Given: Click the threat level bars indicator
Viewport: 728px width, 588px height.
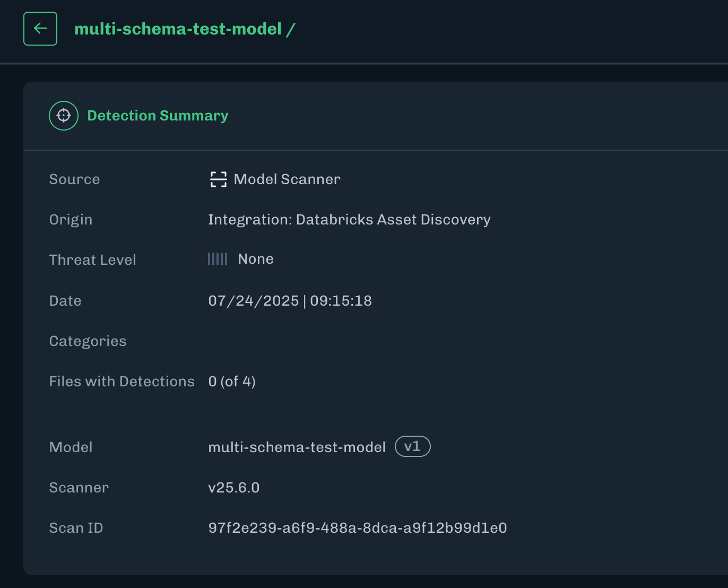Looking at the screenshot, I should tap(218, 259).
